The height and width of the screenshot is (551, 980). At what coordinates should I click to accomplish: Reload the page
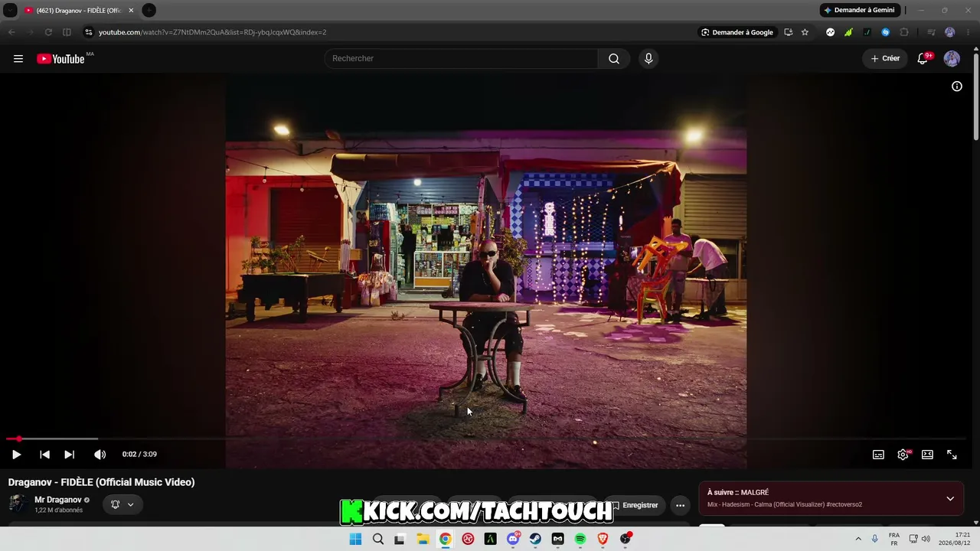point(48,32)
